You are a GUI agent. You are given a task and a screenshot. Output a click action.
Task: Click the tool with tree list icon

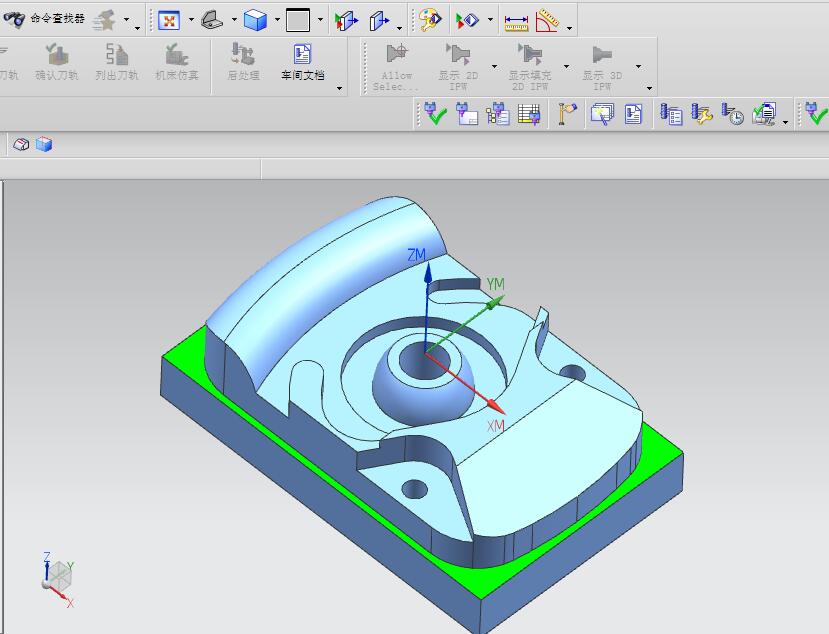click(x=498, y=114)
